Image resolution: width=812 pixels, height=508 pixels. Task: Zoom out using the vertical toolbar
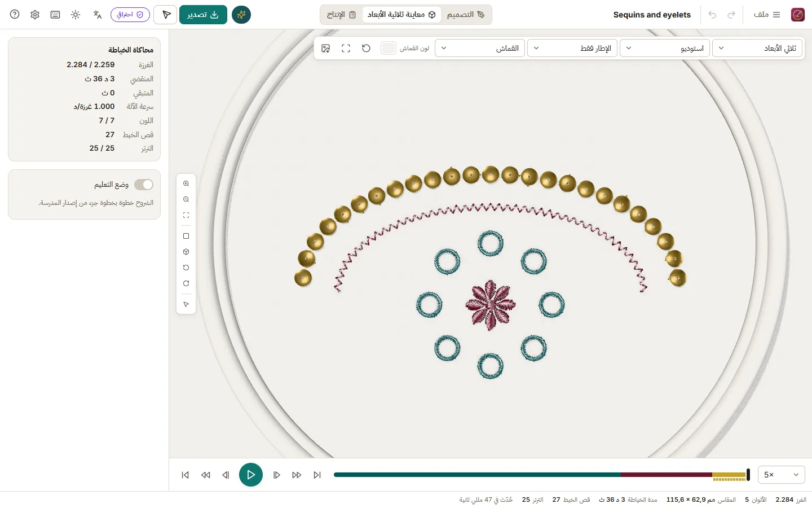pyautogui.click(x=186, y=199)
